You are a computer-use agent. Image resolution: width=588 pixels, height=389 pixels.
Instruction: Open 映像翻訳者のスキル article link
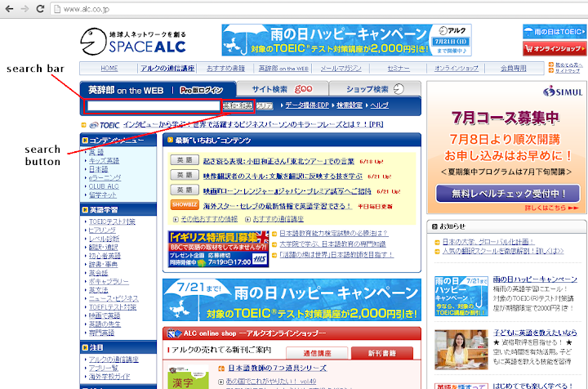click(x=283, y=176)
